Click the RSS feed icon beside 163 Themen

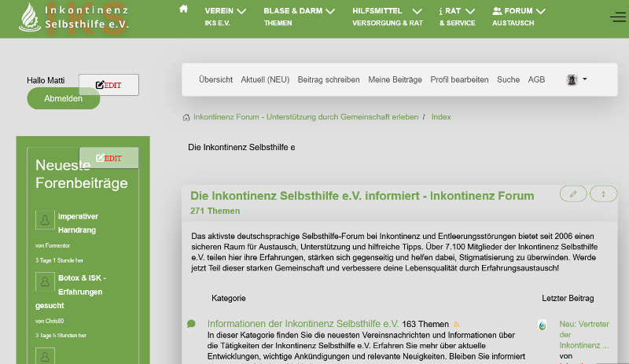tap(456, 325)
